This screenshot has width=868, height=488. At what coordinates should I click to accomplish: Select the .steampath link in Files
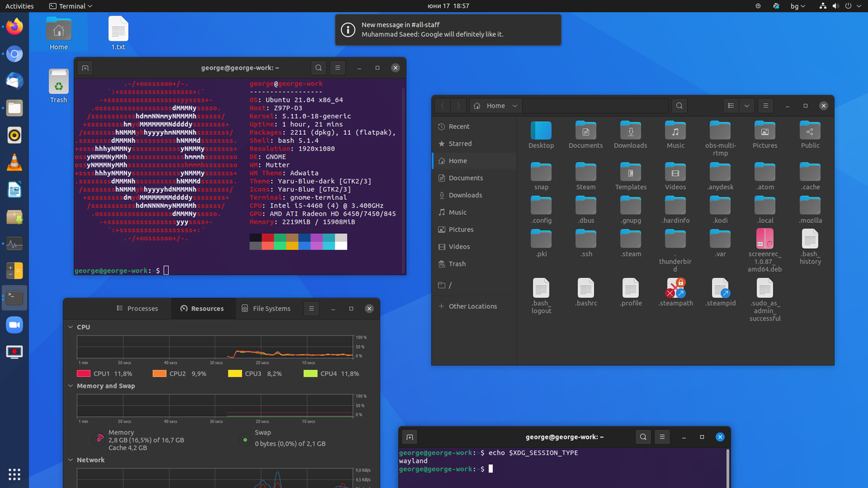[x=675, y=292]
